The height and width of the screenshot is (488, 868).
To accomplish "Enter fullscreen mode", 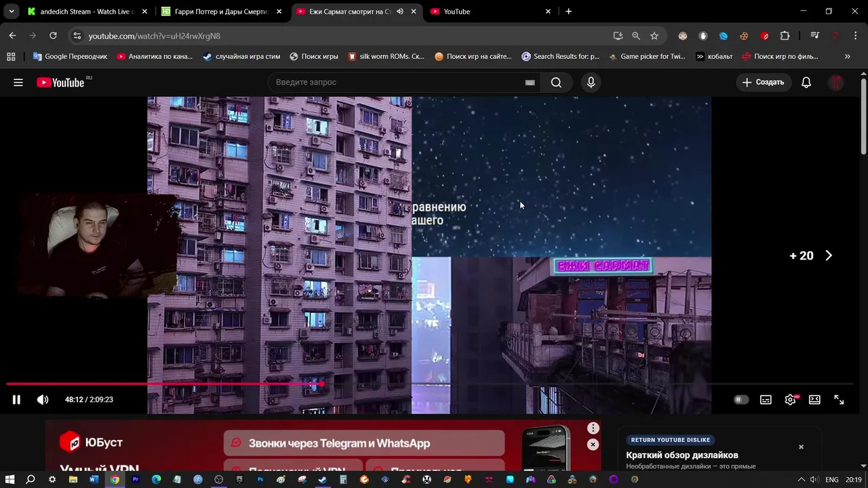I will point(839,400).
